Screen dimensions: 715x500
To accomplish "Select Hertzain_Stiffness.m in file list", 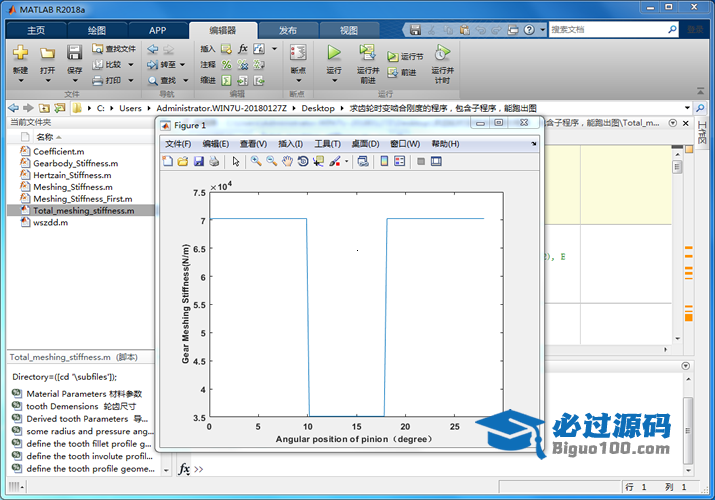I will click(72, 175).
